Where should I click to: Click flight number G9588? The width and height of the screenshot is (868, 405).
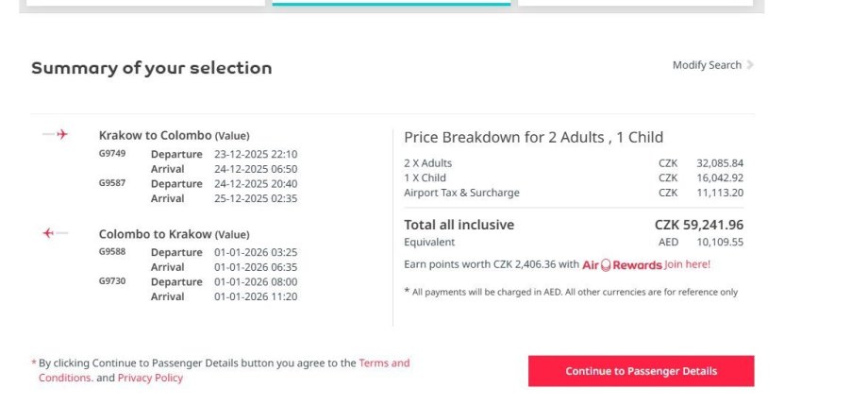[x=111, y=252]
